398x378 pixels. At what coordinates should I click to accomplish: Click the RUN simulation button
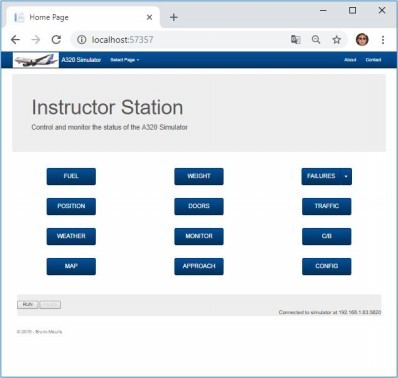(28, 305)
